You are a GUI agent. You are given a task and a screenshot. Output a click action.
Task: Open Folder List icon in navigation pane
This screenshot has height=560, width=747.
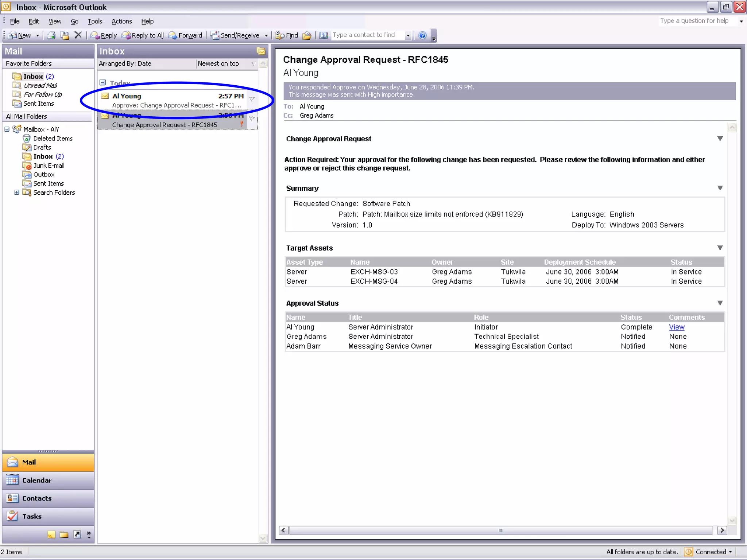64,534
